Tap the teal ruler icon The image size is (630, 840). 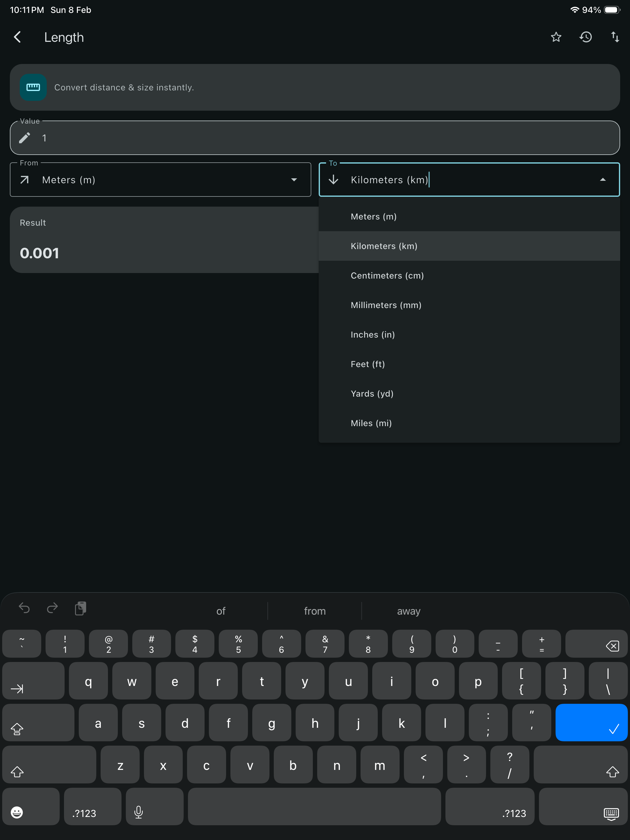click(33, 87)
